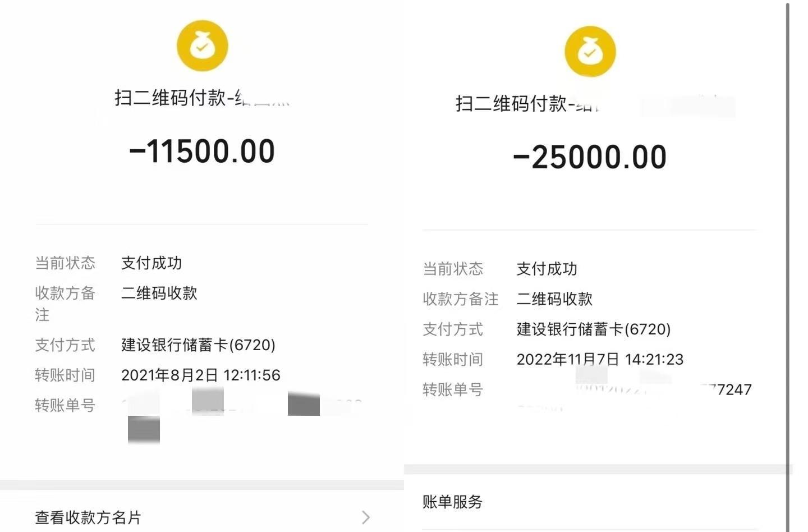The image size is (808, 532).
Task: Tap 建设银行储蓄卡(6720) in the 2022 receipt
Action: tap(593, 329)
